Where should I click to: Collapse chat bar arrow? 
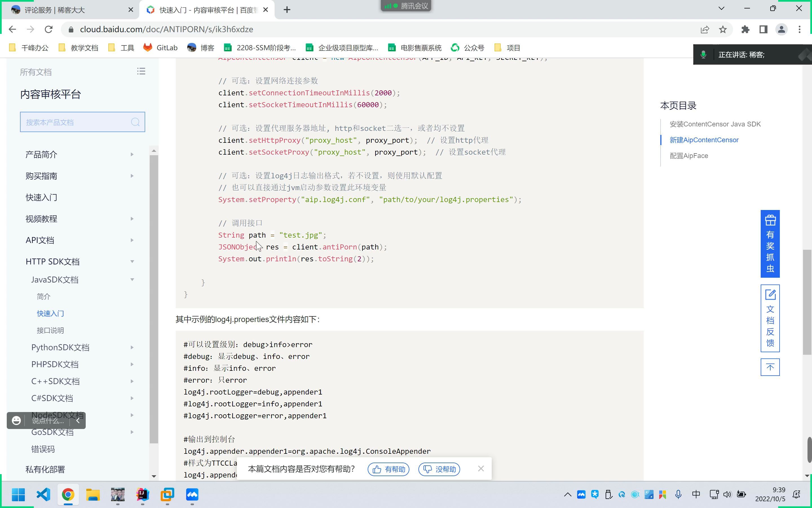78,421
